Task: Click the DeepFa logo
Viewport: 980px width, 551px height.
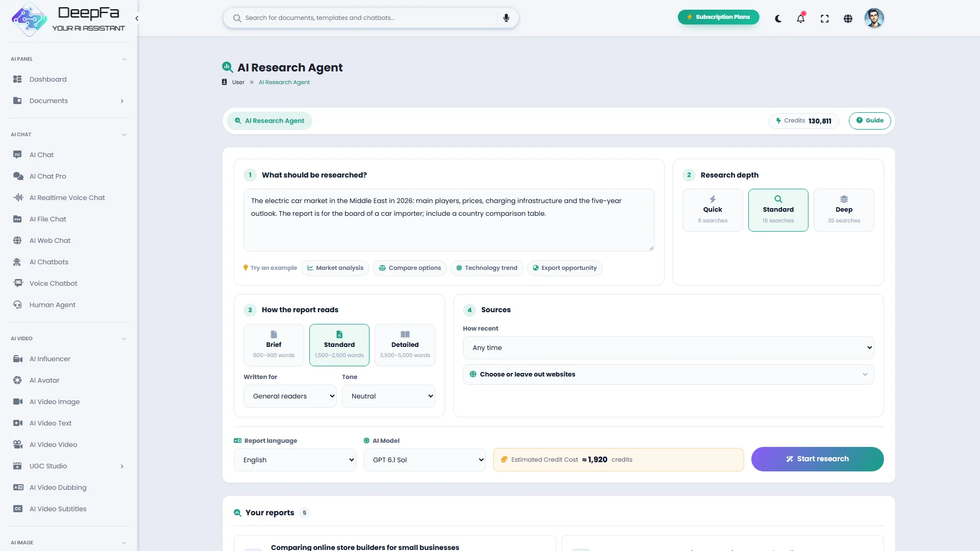Action: (x=68, y=18)
